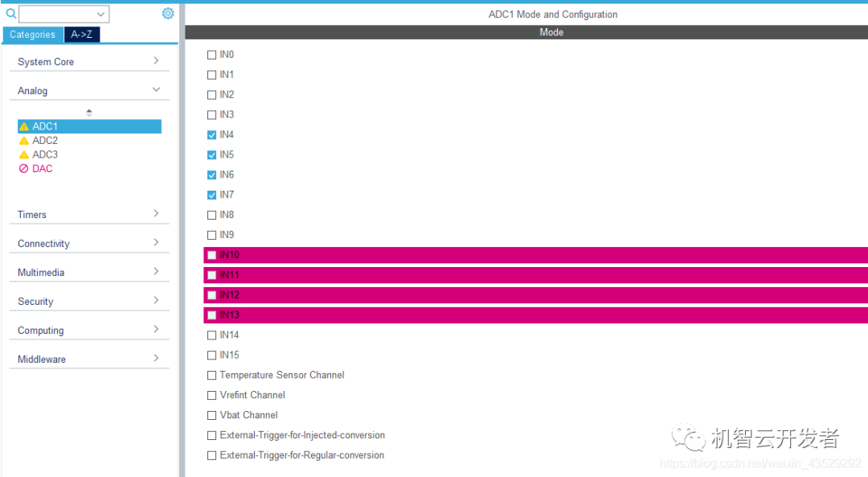Enable External-Trigger-for-Regular-conversion

coord(211,455)
